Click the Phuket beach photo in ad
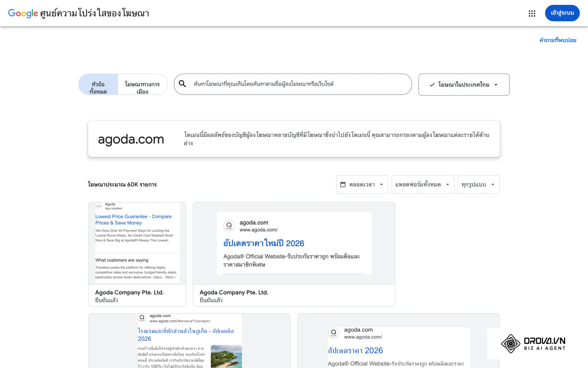The image size is (588, 368). click(226, 356)
